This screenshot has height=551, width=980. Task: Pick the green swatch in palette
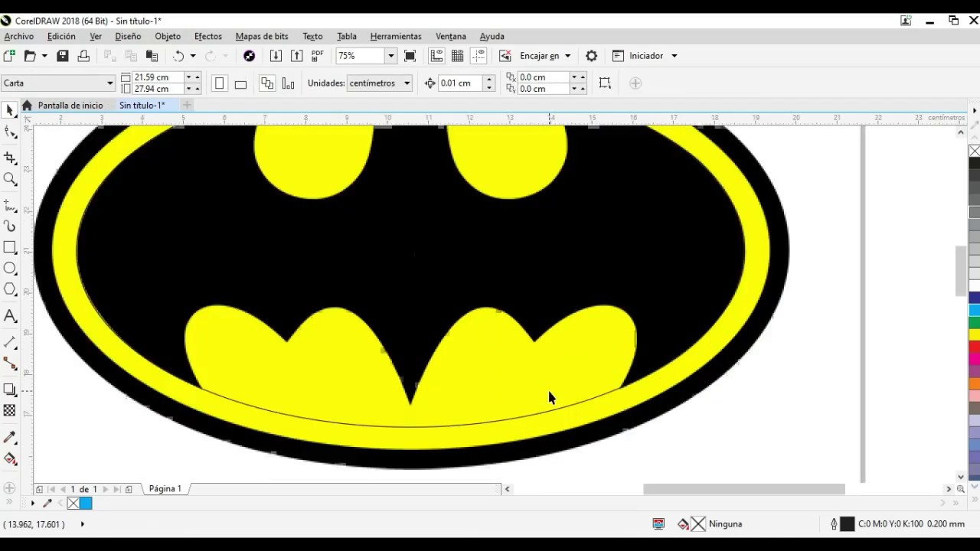coord(975,322)
